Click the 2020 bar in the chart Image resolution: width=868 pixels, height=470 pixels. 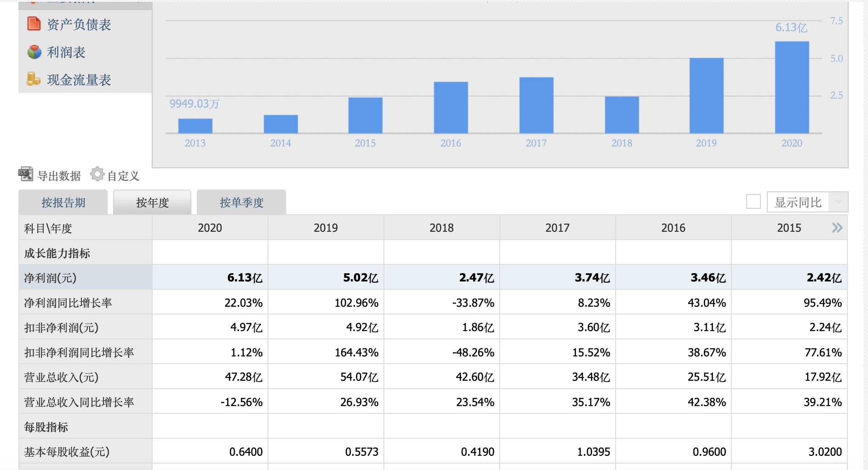pos(792,87)
